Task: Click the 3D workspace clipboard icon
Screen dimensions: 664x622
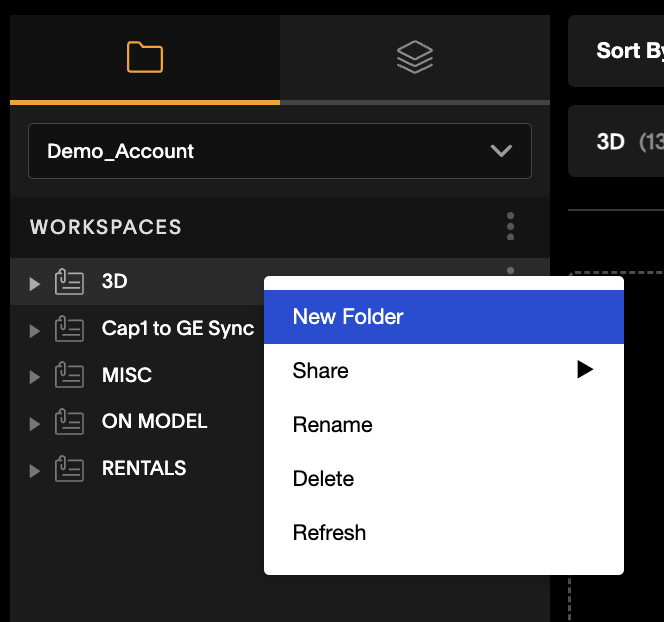Action: pyautogui.click(x=69, y=282)
